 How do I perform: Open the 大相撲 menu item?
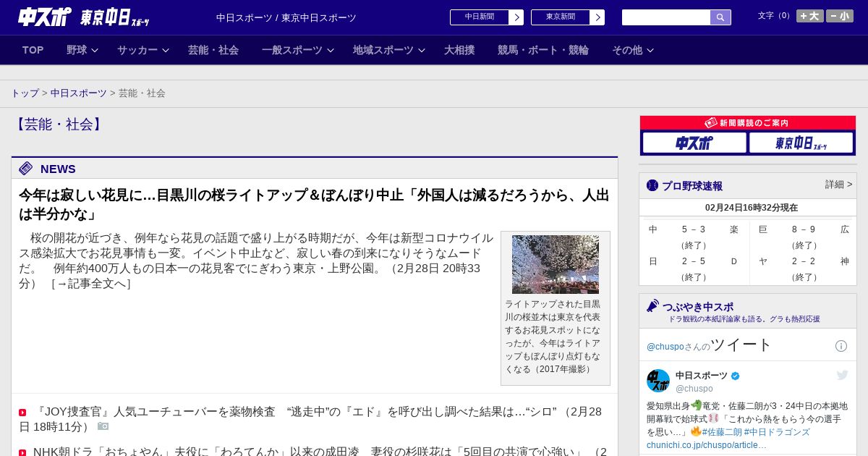tap(459, 50)
